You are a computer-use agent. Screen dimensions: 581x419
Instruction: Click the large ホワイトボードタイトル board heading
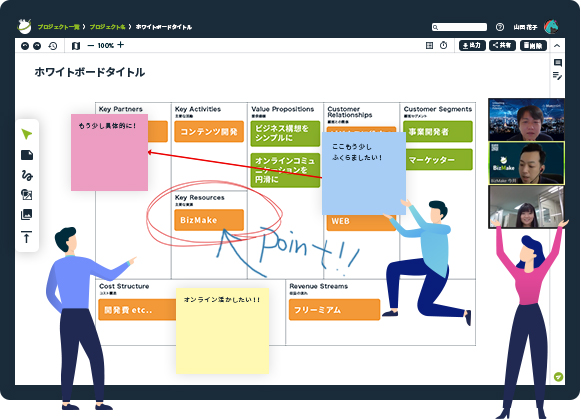click(x=90, y=72)
